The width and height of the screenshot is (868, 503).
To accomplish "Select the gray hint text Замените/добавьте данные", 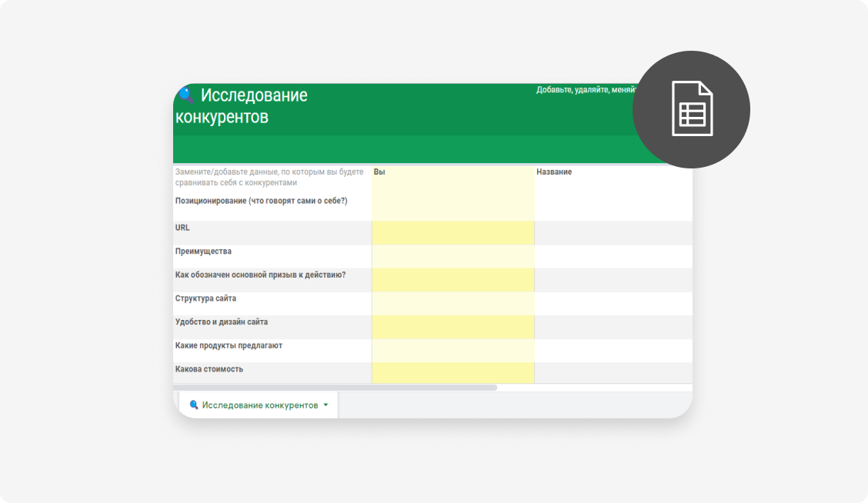I will pos(269,177).
